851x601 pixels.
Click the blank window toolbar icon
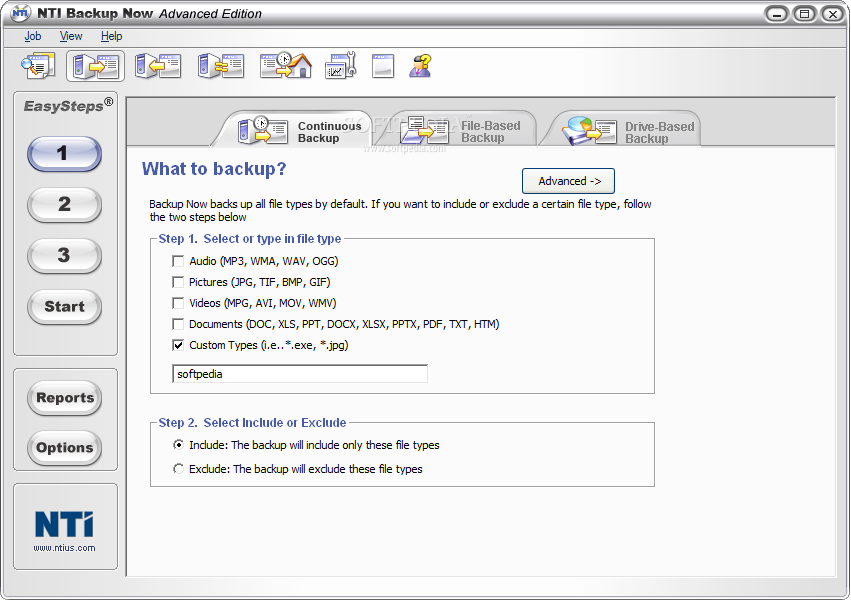[x=383, y=66]
